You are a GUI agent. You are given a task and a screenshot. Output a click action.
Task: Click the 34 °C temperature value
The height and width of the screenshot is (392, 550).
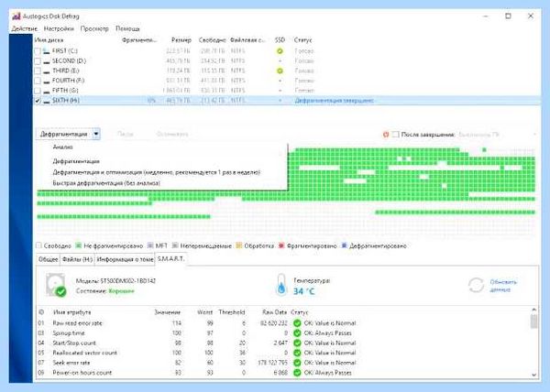[x=304, y=291]
